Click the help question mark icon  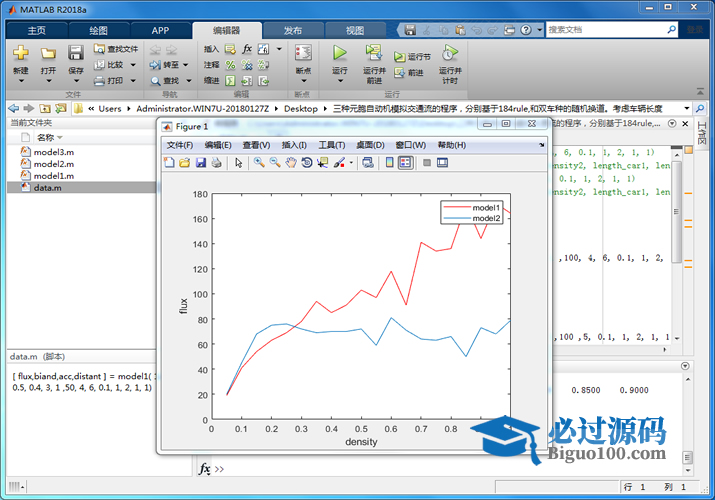click(526, 30)
